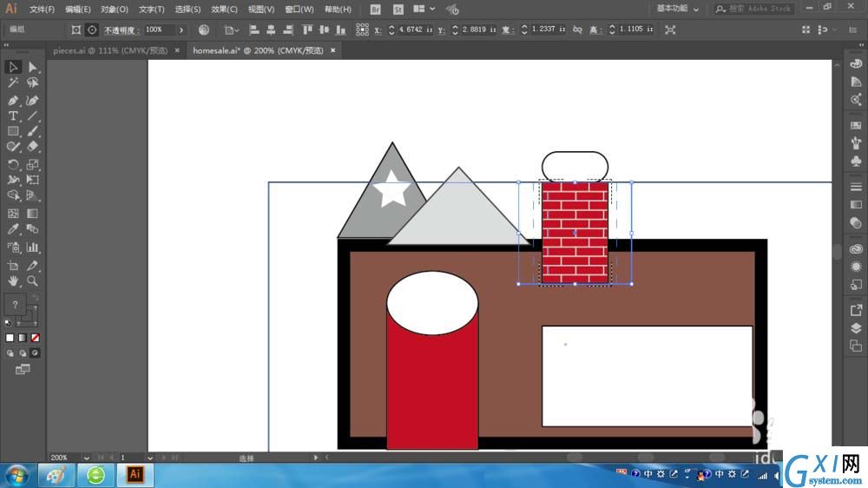Select the Selection tool (black arrow)
Image resolution: width=868 pixels, height=488 pixels.
pos(13,67)
